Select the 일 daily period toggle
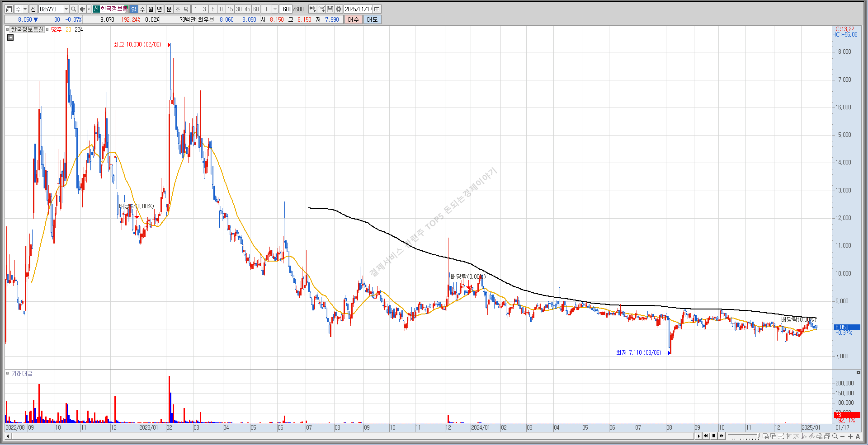Screen dimensions: 868x445 tap(133, 9)
